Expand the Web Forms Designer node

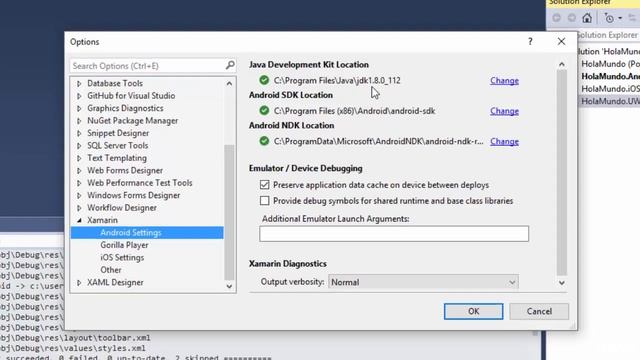tap(79, 171)
